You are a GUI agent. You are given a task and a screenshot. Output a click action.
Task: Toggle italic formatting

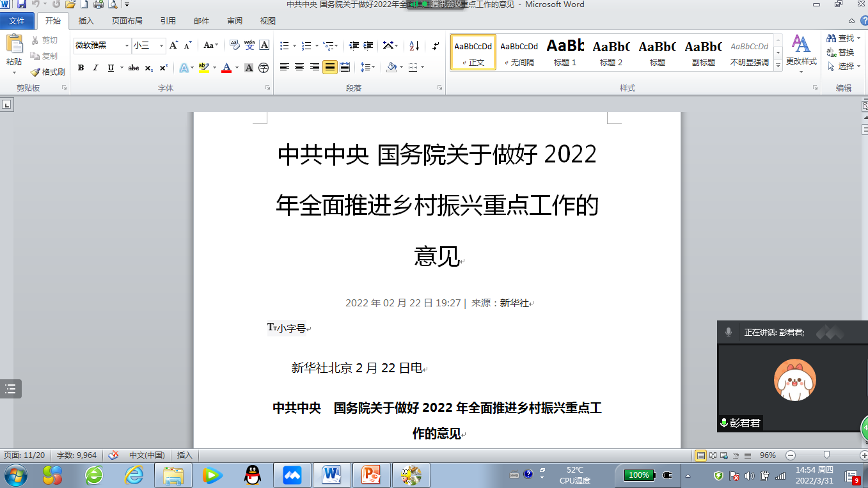coord(96,68)
